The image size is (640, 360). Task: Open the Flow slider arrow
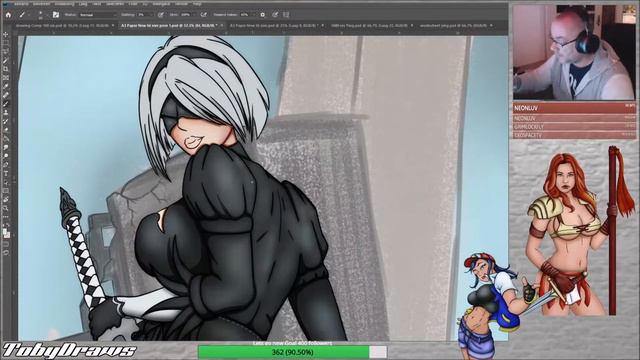click(x=194, y=15)
